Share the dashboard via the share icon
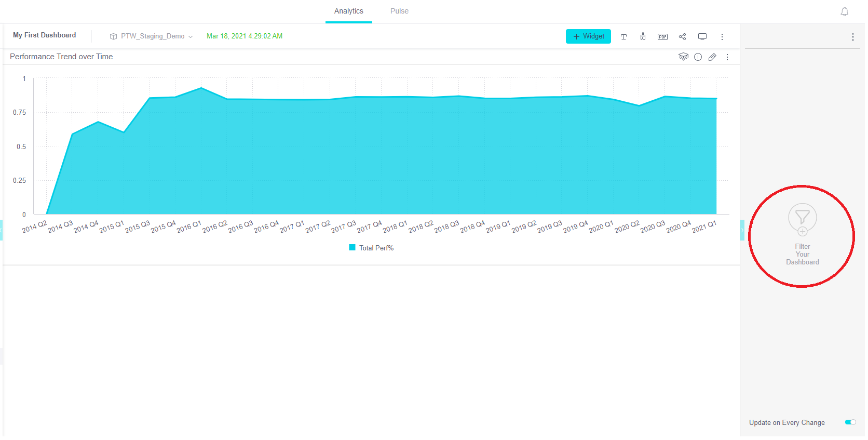This screenshot has width=868, height=440. [x=682, y=37]
